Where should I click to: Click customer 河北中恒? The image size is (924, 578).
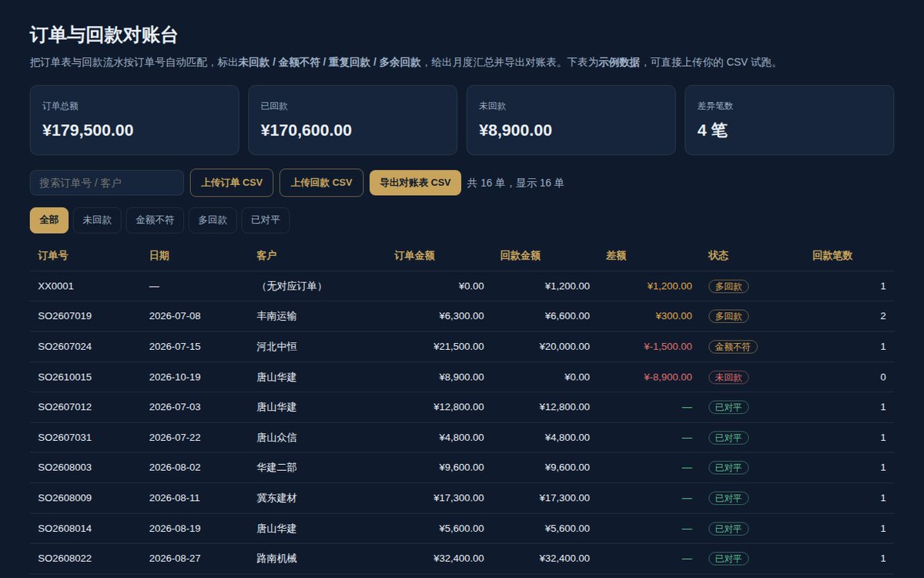(x=276, y=347)
